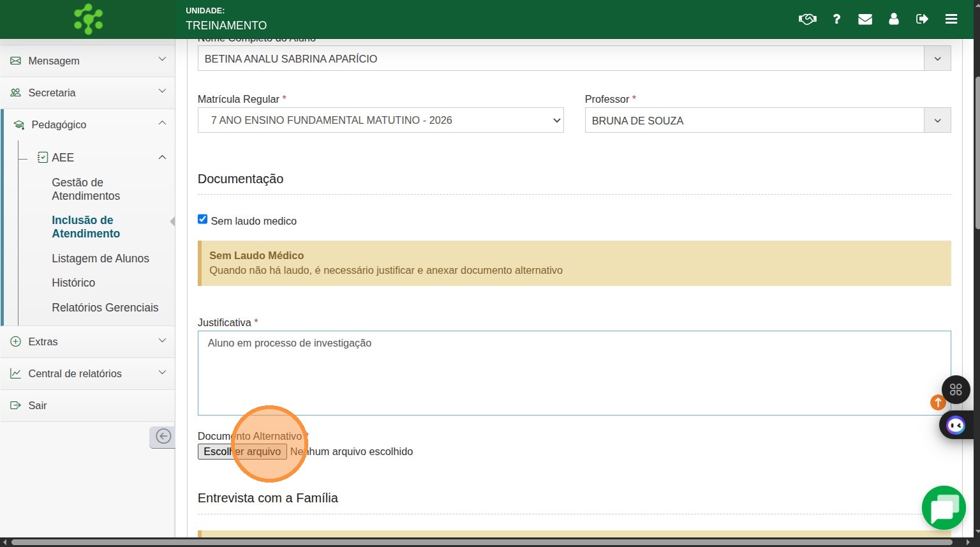Open the envelope messages icon
The height and width of the screenshot is (547, 980).
(865, 19)
